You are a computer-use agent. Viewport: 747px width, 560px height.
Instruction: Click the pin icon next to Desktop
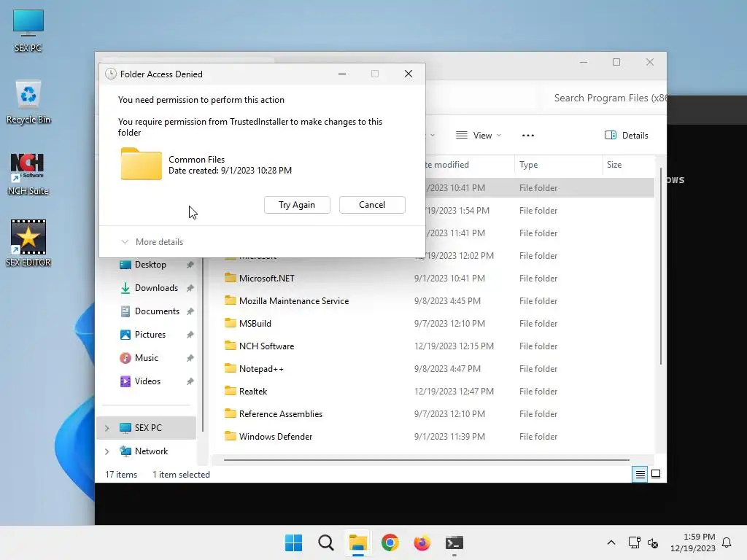(x=190, y=265)
